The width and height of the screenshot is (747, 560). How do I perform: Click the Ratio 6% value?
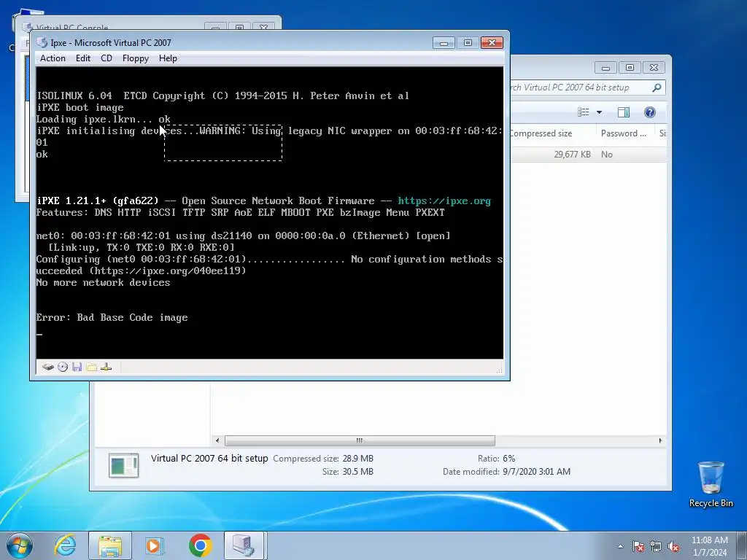pos(508,459)
